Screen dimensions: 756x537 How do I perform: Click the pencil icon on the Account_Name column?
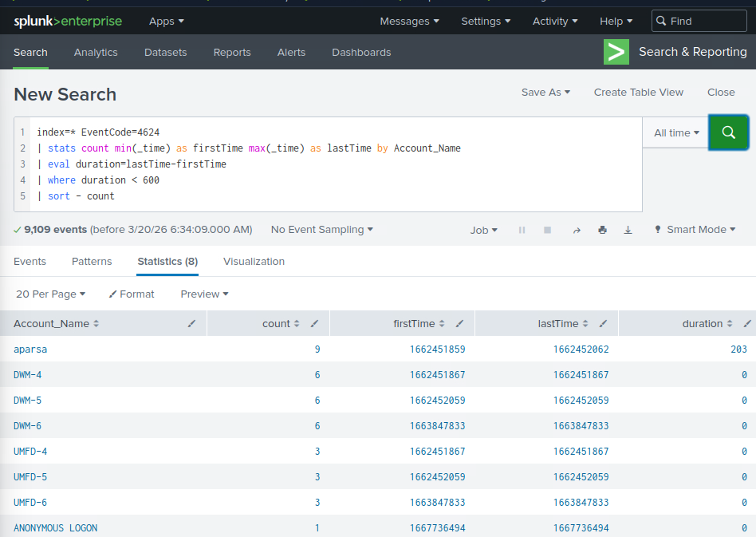pyautogui.click(x=191, y=324)
